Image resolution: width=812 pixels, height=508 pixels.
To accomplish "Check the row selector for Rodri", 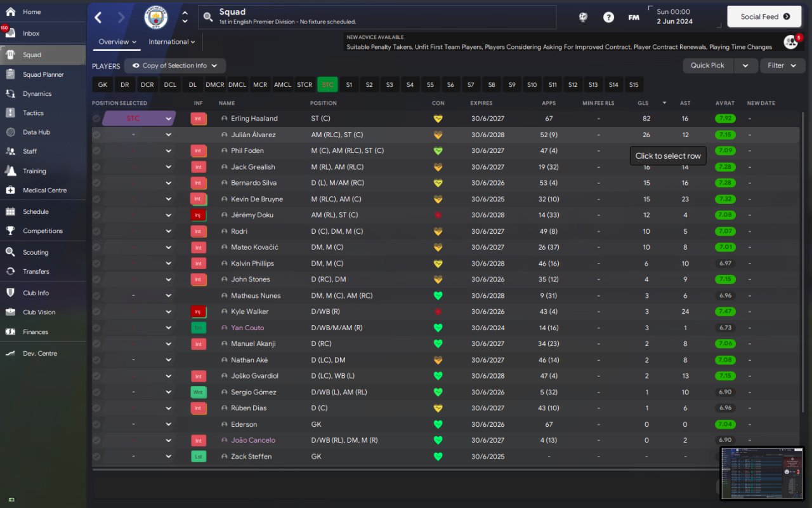I will point(96,231).
